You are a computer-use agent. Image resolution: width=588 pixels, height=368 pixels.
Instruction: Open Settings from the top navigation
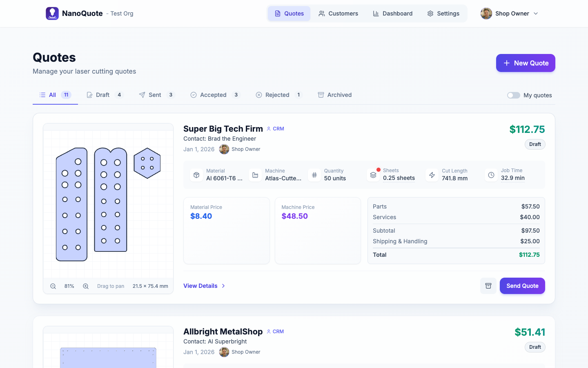443,13
